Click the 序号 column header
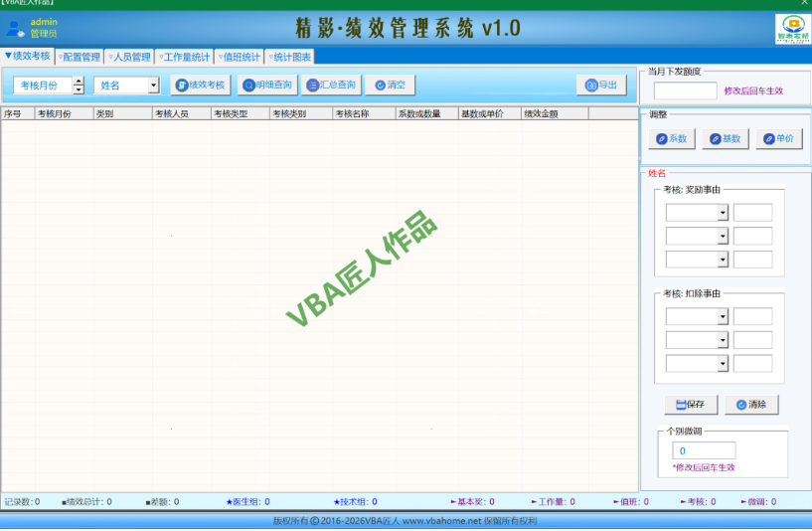 click(x=18, y=114)
